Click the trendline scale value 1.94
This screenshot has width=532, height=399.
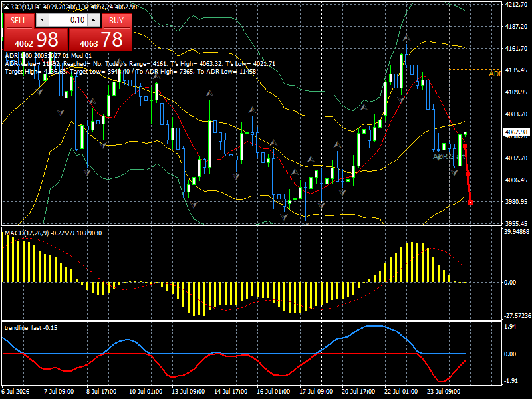510,326
